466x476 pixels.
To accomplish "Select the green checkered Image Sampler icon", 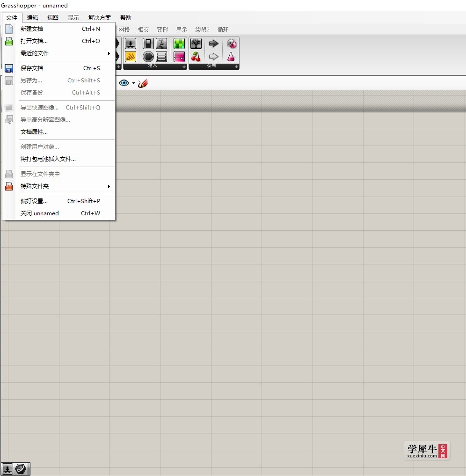I will point(179,44).
